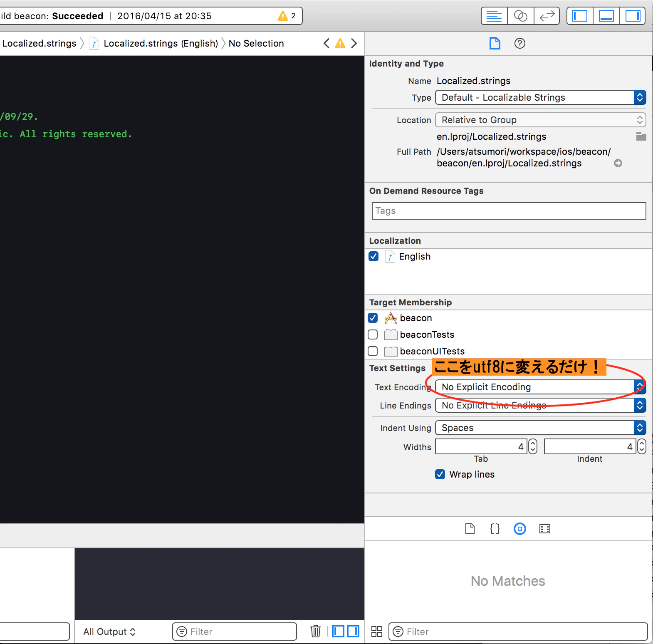653x644 pixels.
Task: Toggle the Utilities panel
Action: coord(632,16)
